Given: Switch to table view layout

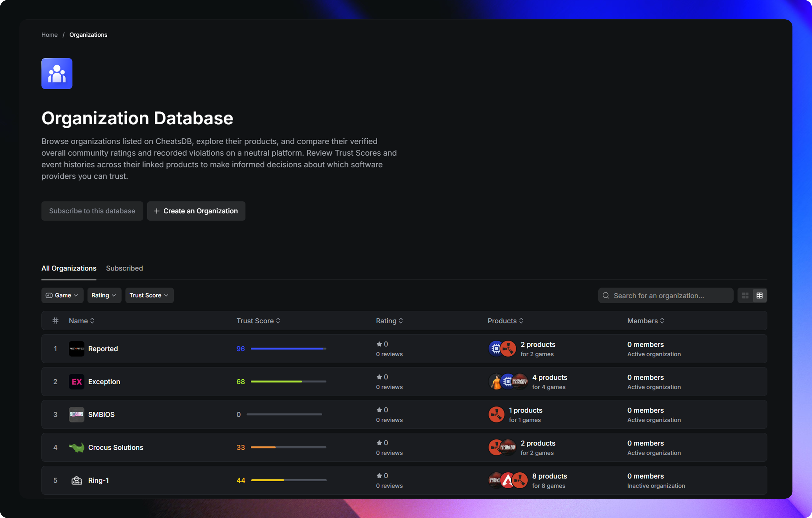Looking at the screenshot, I should coord(759,296).
